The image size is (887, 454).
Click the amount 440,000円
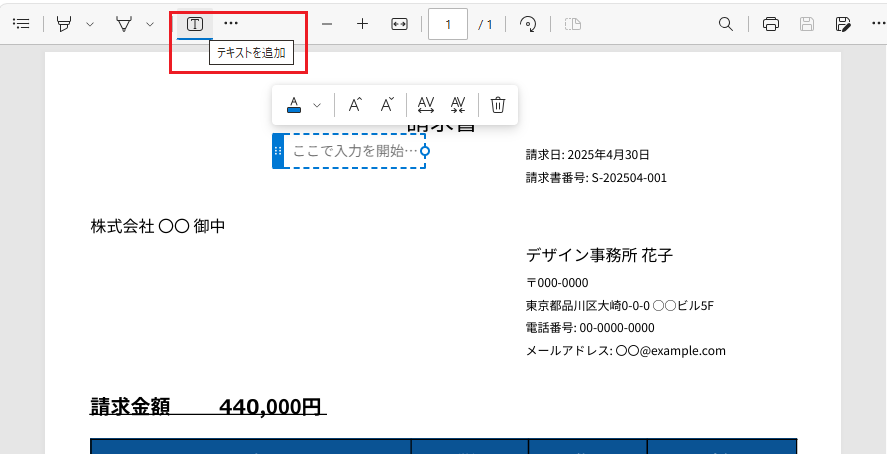click(270, 407)
